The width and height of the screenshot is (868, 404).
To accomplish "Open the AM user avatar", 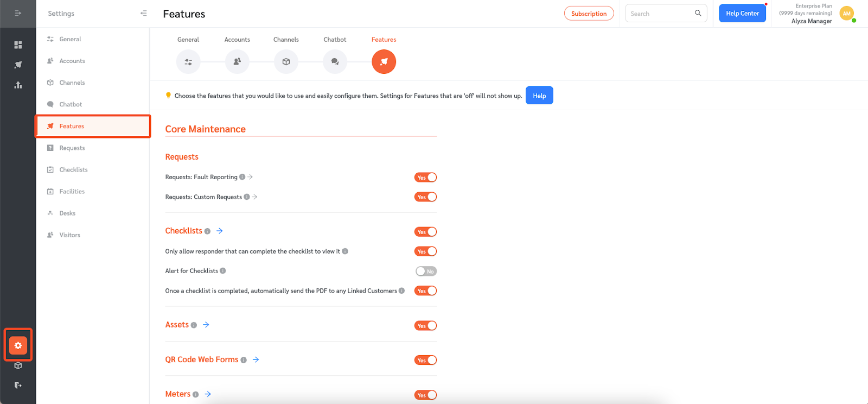I will (x=847, y=14).
